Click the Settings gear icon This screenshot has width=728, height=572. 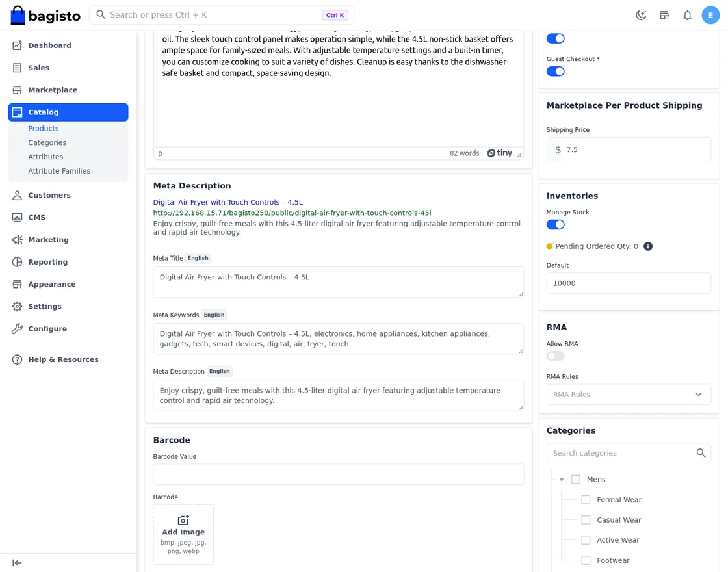(x=17, y=307)
